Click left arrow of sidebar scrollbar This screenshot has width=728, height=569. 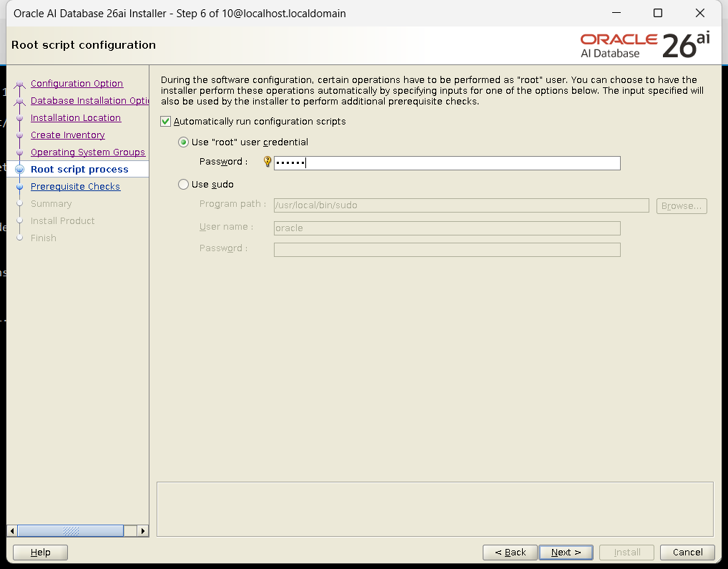pos(12,531)
